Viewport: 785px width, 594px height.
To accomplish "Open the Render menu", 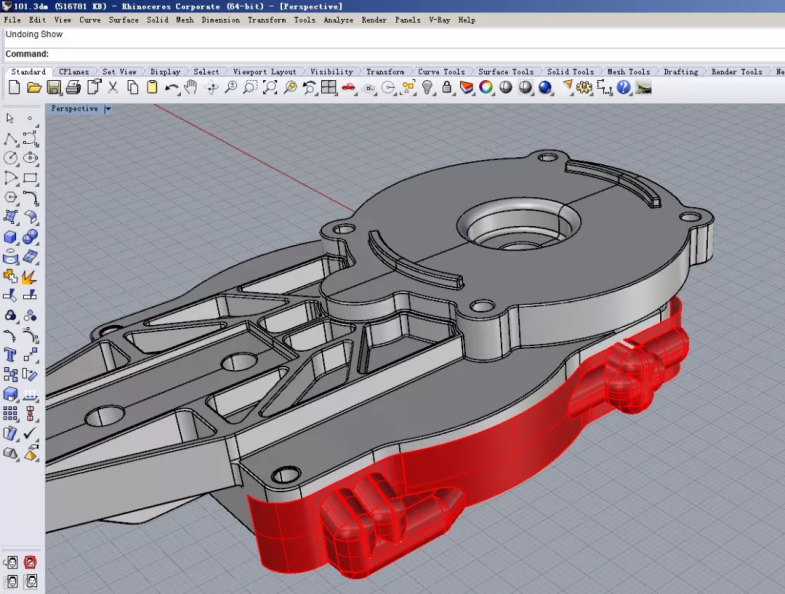I will coord(373,20).
